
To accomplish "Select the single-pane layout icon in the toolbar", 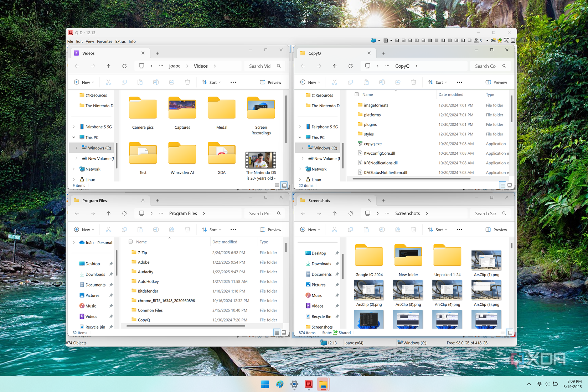I will coord(469,40).
